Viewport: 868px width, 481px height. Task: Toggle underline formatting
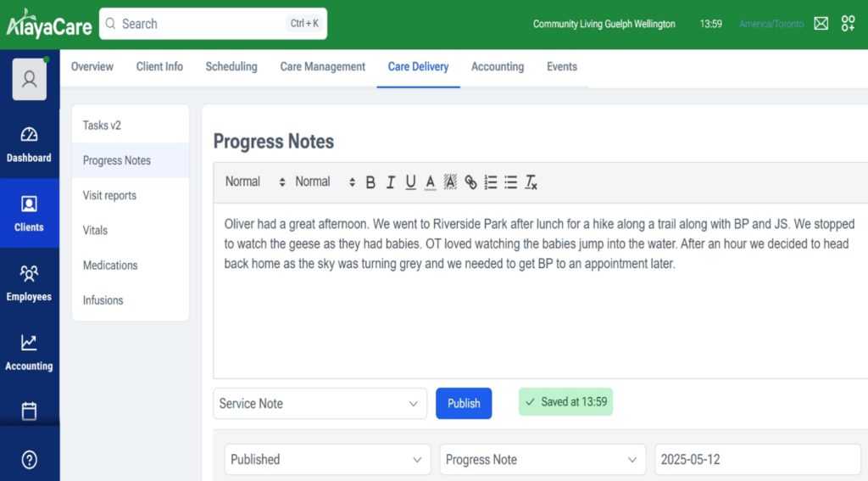[x=410, y=182]
